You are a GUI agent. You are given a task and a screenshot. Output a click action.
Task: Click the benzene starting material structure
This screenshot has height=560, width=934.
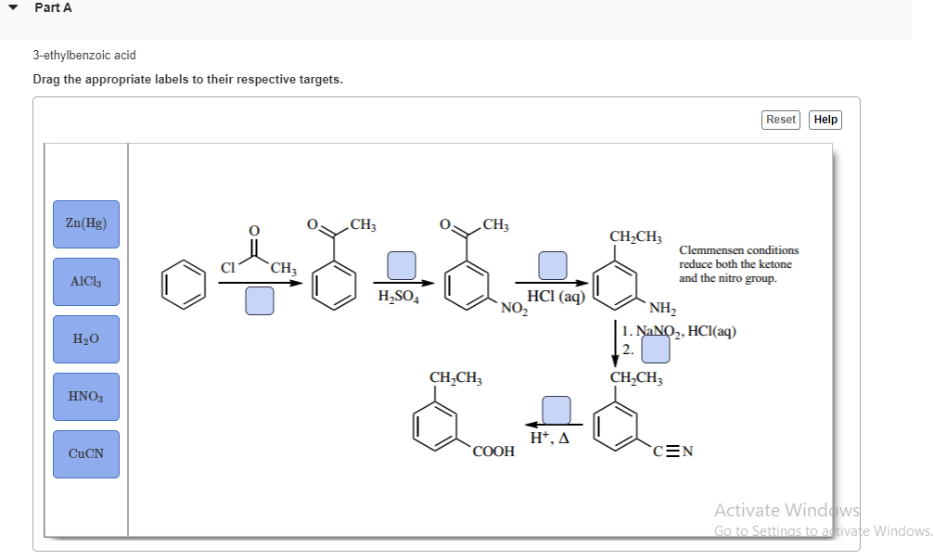click(184, 283)
